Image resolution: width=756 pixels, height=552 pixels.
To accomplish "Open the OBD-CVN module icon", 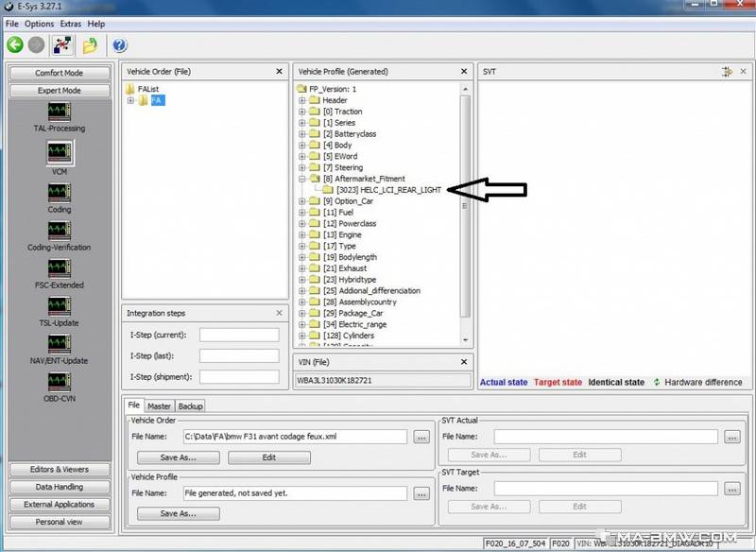I will [x=60, y=382].
